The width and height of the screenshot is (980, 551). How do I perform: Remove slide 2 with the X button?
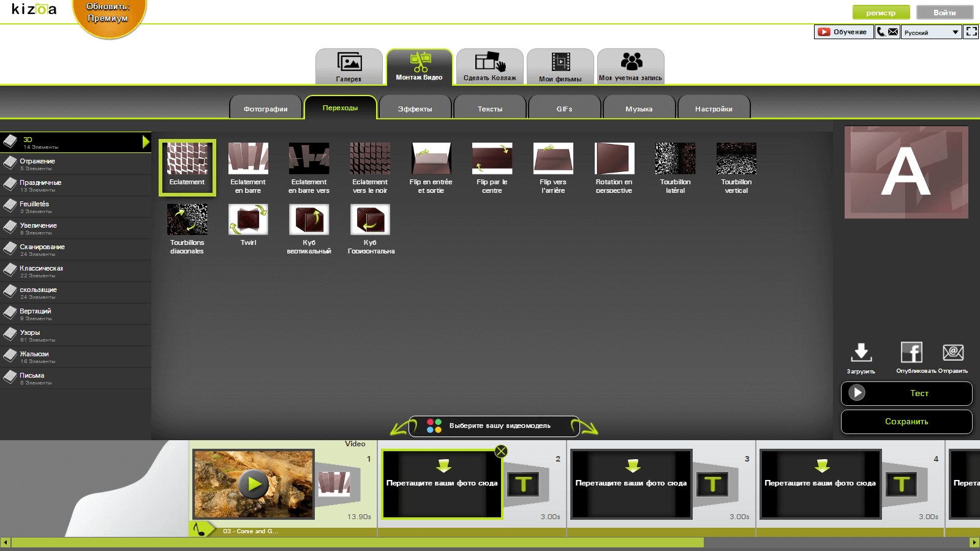point(501,451)
